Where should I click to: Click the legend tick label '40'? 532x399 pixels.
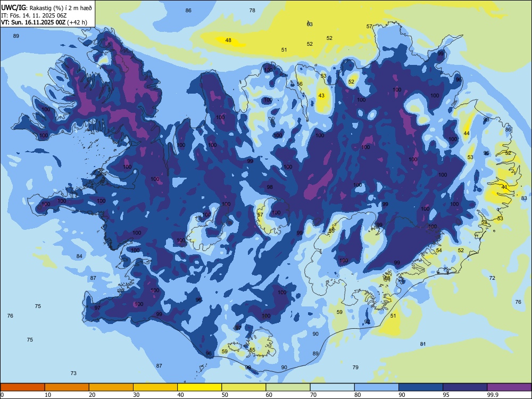(x=180, y=395)
